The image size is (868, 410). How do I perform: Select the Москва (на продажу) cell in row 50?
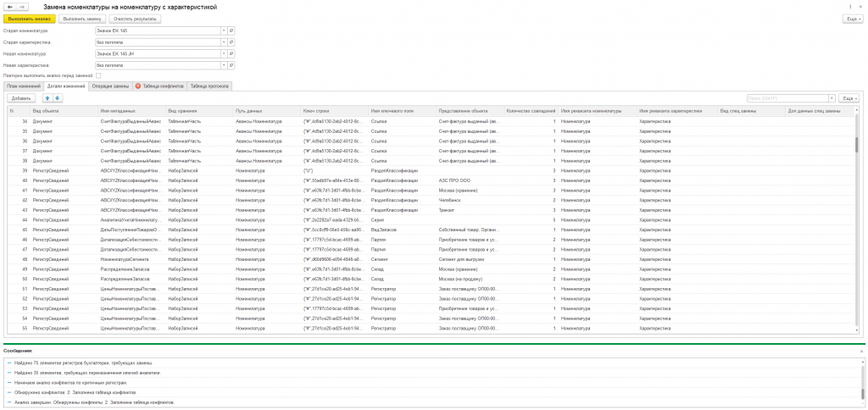coord(470,279)
